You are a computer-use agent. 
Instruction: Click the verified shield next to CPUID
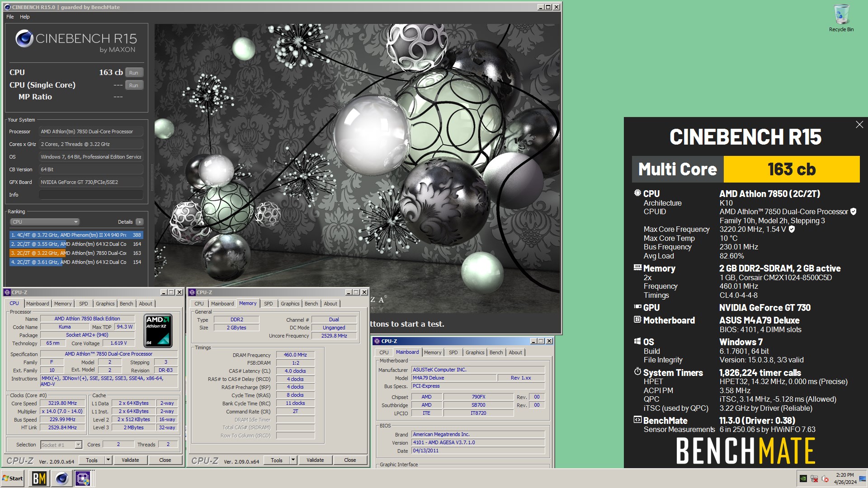click(x=853, y=211)
